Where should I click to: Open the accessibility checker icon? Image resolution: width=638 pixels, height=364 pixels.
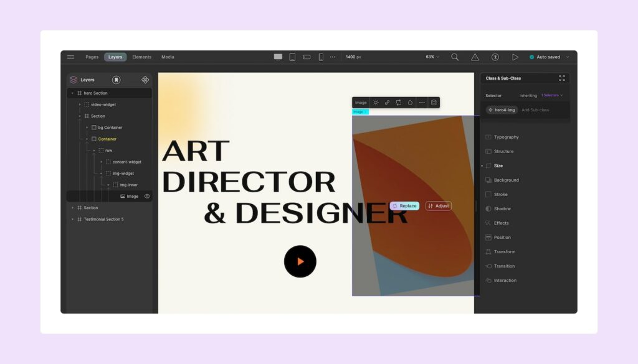pyautogui.click(x=495, y=57)
